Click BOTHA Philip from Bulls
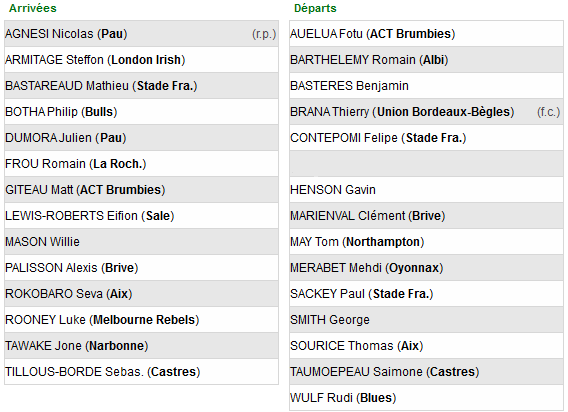The width and height of the screenshot is (568, 412). (141, 112)
